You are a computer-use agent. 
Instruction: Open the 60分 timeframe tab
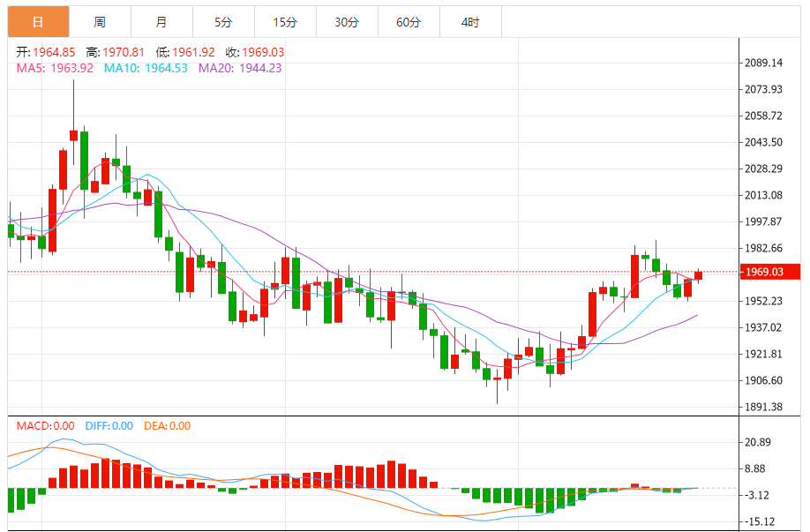[409, 22]
